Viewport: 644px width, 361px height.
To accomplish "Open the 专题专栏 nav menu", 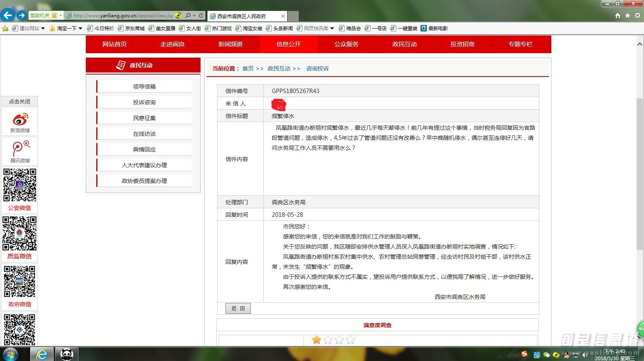I will [520, 44].
